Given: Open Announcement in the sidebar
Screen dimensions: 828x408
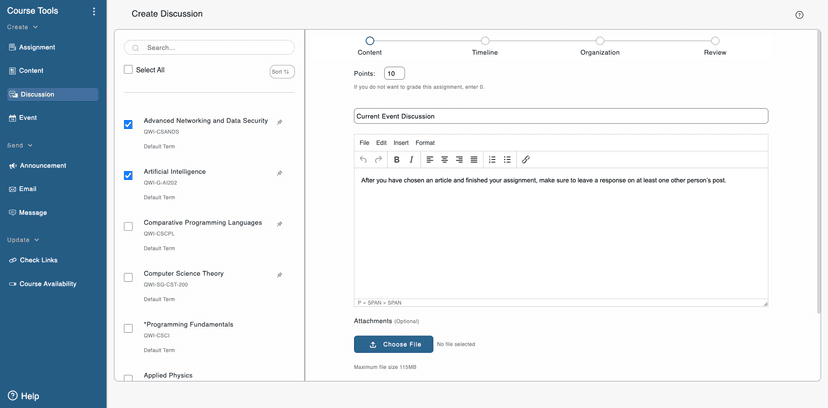Looking at the screenshot, I should (37, 166).
